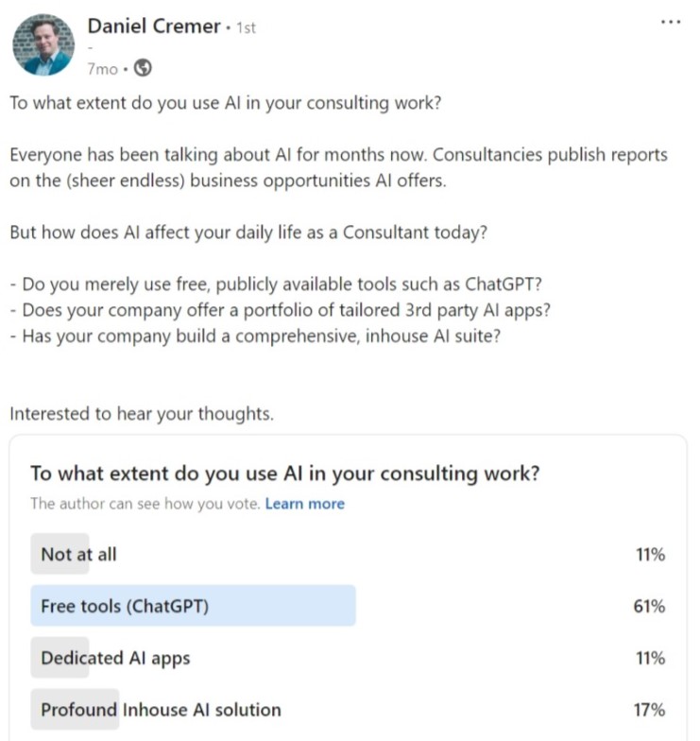Open the three-dot post options menu
Image resolution: width=700 pixels, height=741 pixels.
(671, 23)
